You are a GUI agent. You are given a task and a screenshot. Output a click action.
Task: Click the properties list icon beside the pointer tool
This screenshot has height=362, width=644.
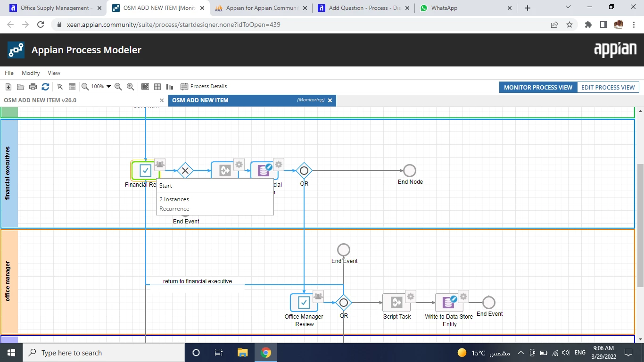pos(72,87)
